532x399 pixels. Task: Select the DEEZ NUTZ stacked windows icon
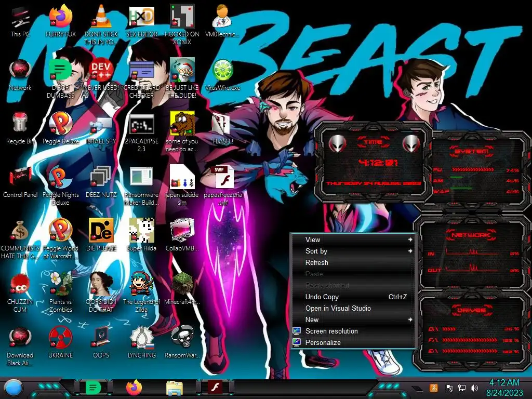(x=101, y=182)
